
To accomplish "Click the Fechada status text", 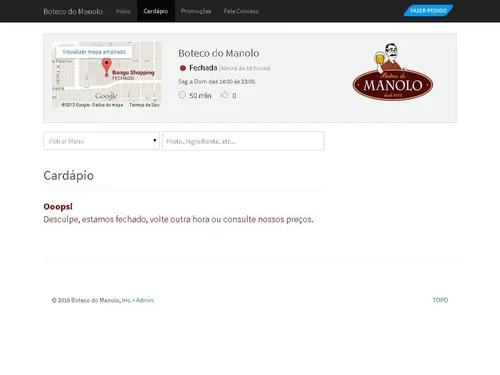I will pos(203,68).
